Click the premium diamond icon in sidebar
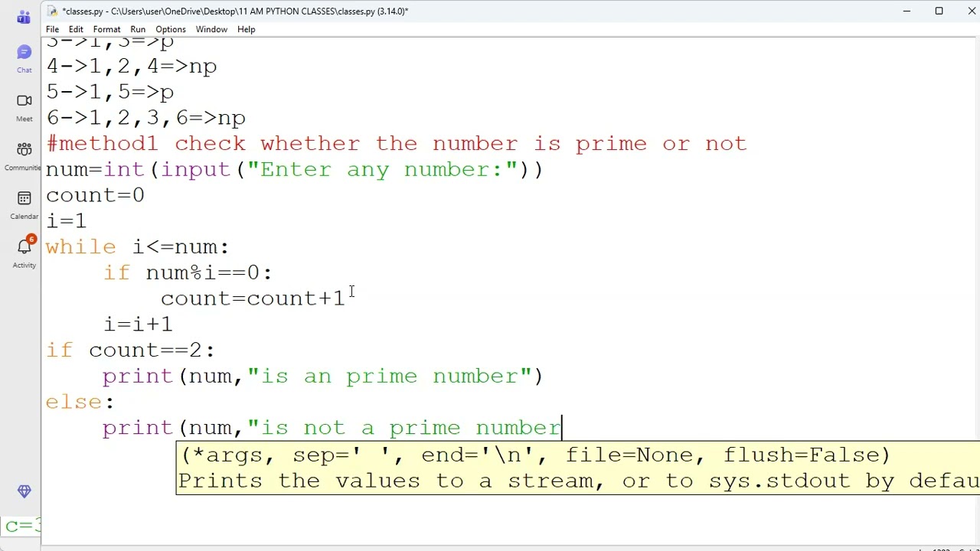 point(24,491)
